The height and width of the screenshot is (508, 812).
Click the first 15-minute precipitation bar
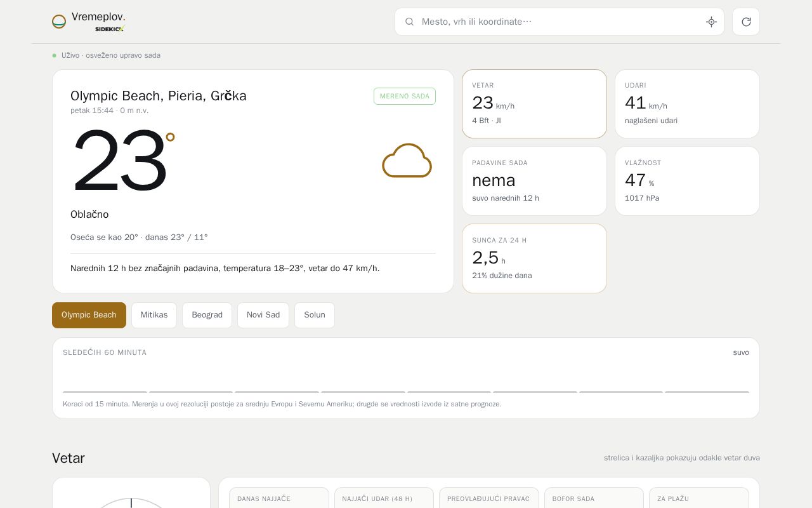point(105,392)
